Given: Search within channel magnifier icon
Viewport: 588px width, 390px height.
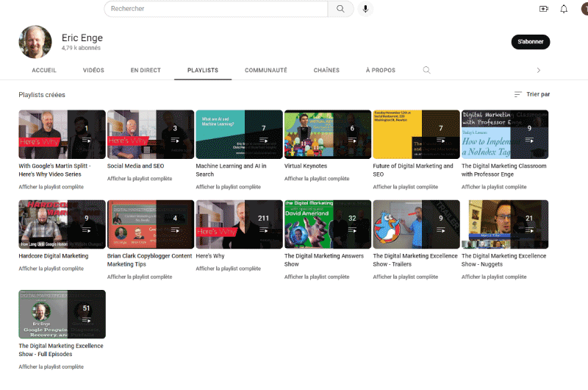Looking at the screenshot, I should pos(426,70).
